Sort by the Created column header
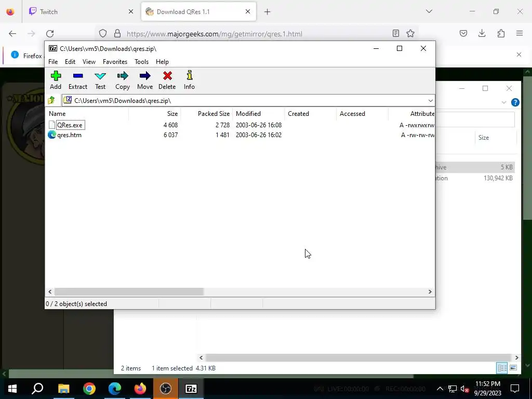This screenshot has height=399, width=532. point(311,114)
